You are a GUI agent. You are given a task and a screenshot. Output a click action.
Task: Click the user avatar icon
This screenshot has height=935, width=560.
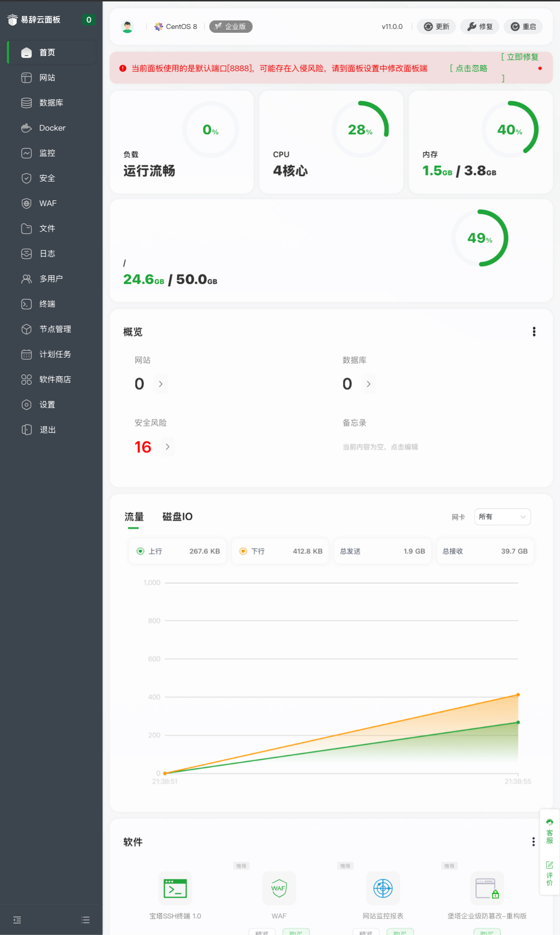coord(127,27)
